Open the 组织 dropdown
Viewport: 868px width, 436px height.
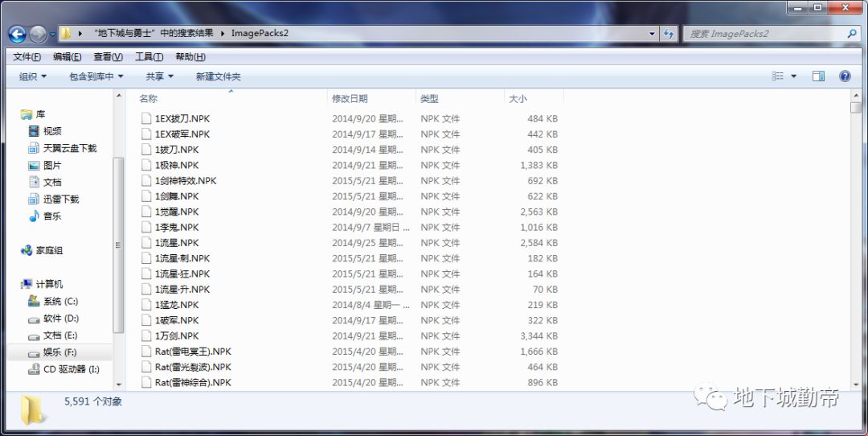[x=33, y=76]
